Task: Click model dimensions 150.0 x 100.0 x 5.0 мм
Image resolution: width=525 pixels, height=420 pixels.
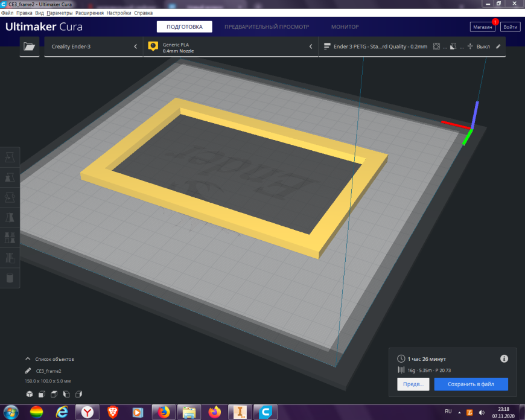Action: click(48, 381)
